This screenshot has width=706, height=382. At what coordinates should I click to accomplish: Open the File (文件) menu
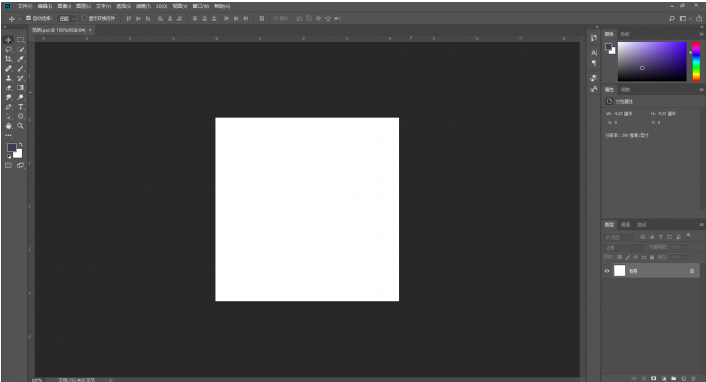pos(25,6)
